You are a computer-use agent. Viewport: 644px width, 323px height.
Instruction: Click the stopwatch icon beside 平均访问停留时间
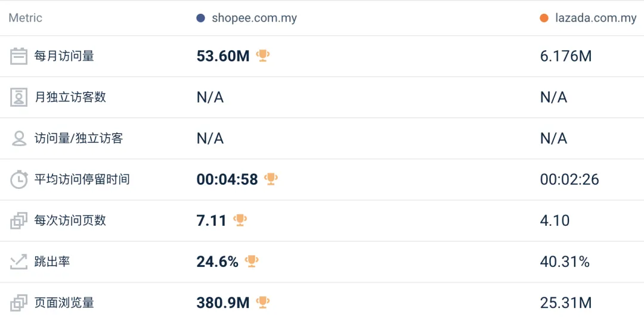click(19, 179)
